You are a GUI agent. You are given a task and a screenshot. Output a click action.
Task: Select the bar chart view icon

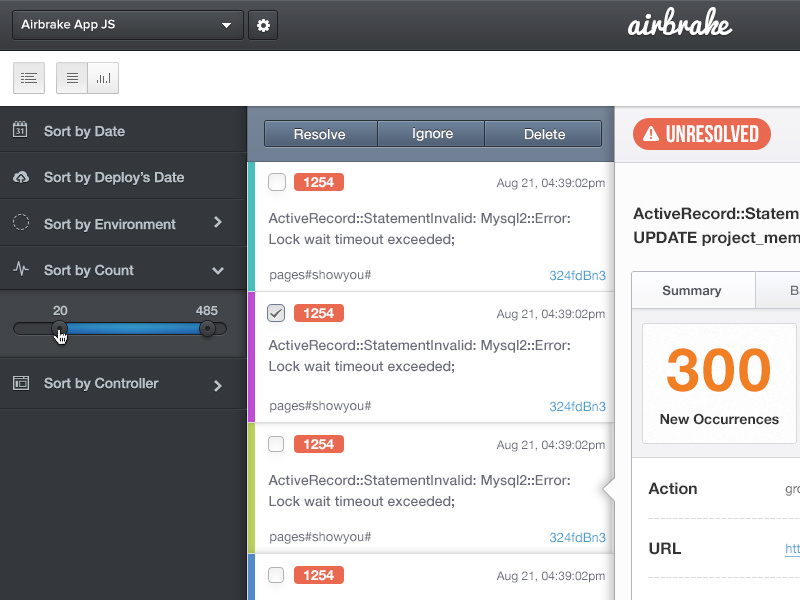pos(103,77)
